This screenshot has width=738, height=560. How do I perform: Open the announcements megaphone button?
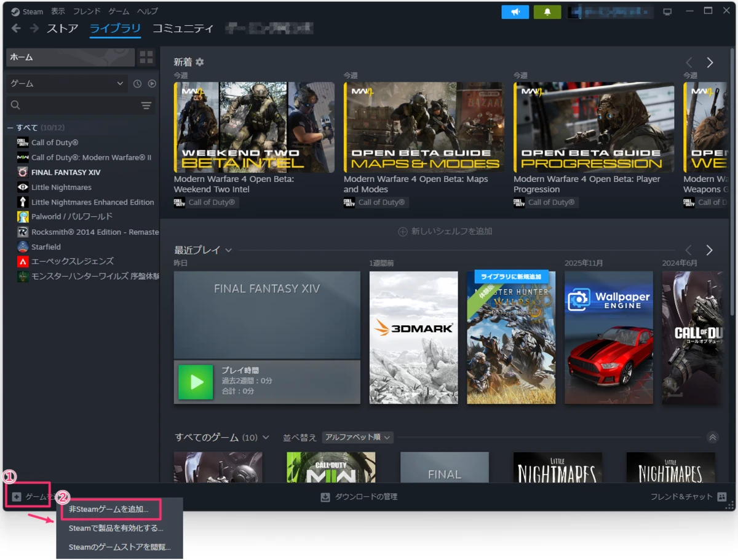point(515,12)
